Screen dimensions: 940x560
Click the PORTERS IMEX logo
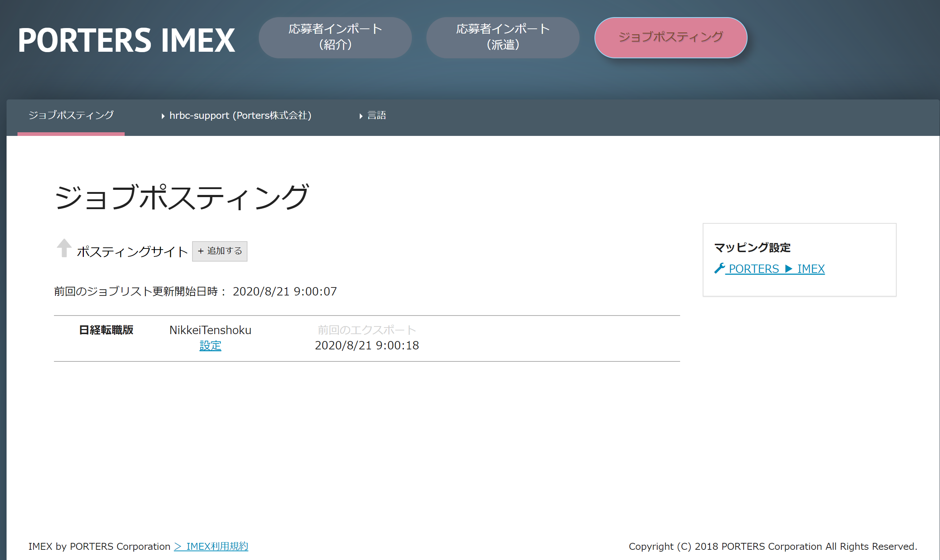coord(126,40)
